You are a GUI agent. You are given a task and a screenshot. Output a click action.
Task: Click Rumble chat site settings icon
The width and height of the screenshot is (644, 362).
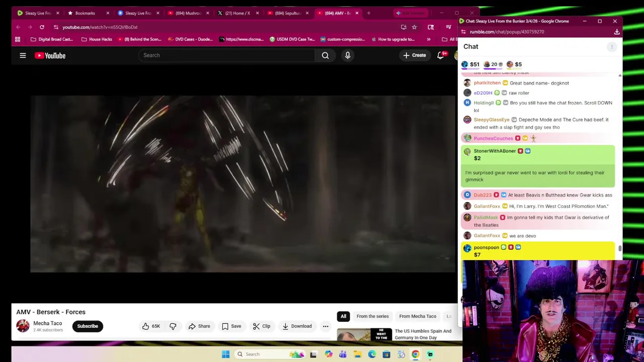pos(463,32)
